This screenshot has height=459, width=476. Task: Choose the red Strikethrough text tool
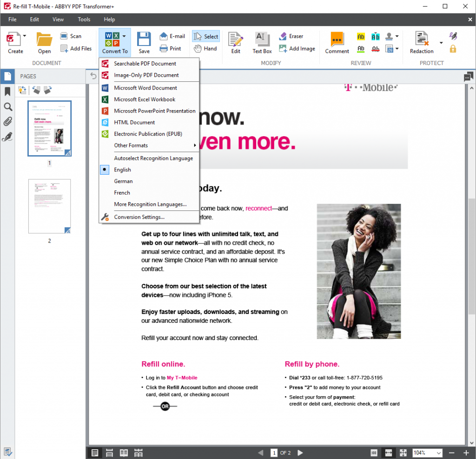[376, 49]
